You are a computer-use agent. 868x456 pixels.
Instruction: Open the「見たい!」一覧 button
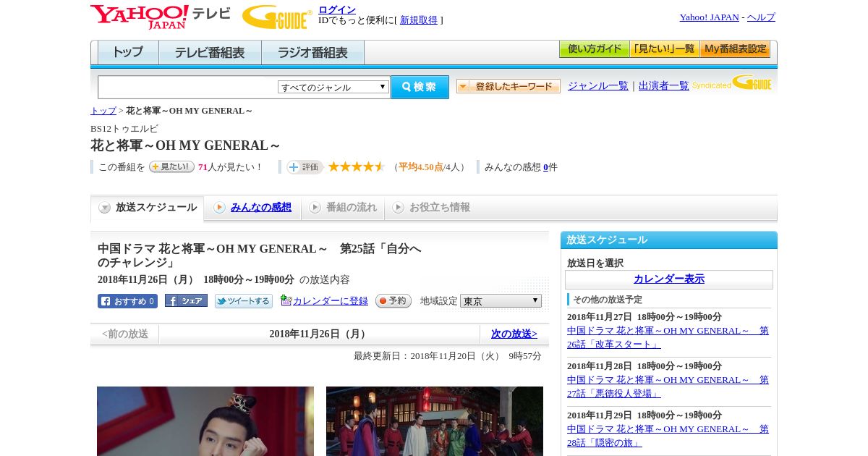click(x=665, y=49)
